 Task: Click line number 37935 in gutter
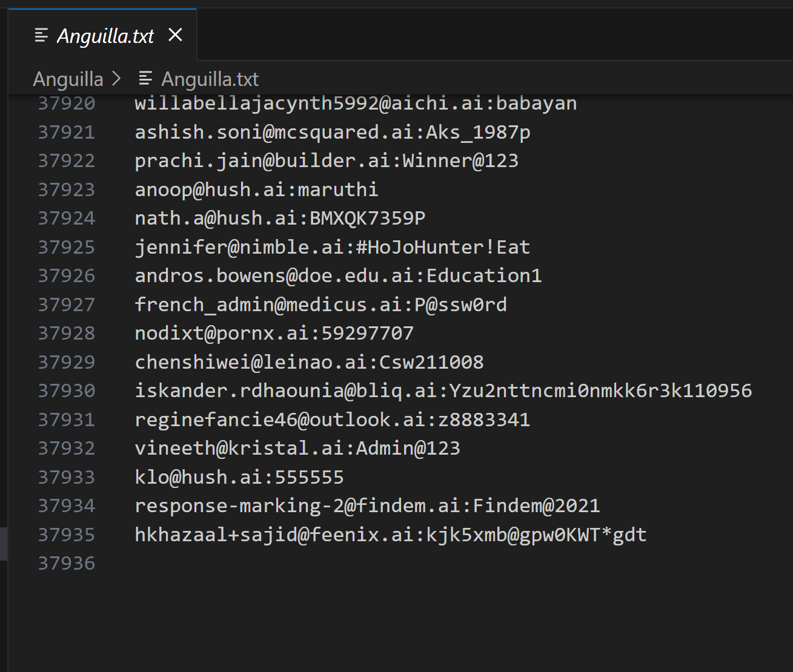click(67, 535)
